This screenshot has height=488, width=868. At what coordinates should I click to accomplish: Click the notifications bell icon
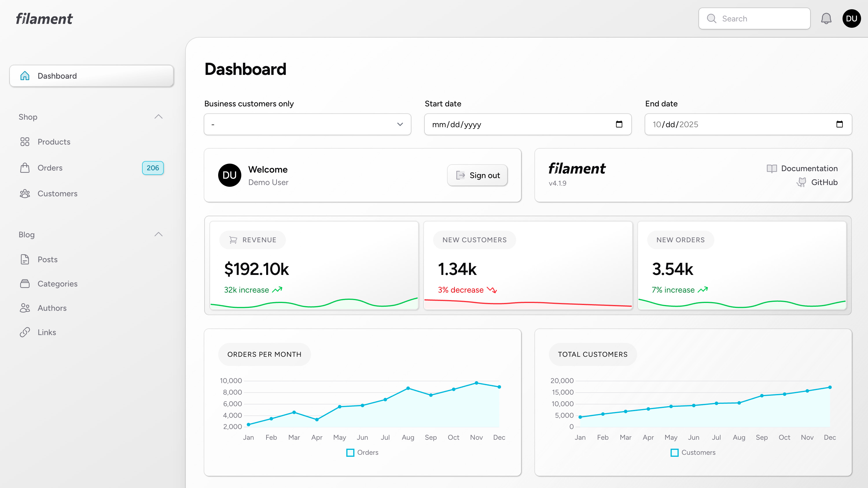[826, 19]
